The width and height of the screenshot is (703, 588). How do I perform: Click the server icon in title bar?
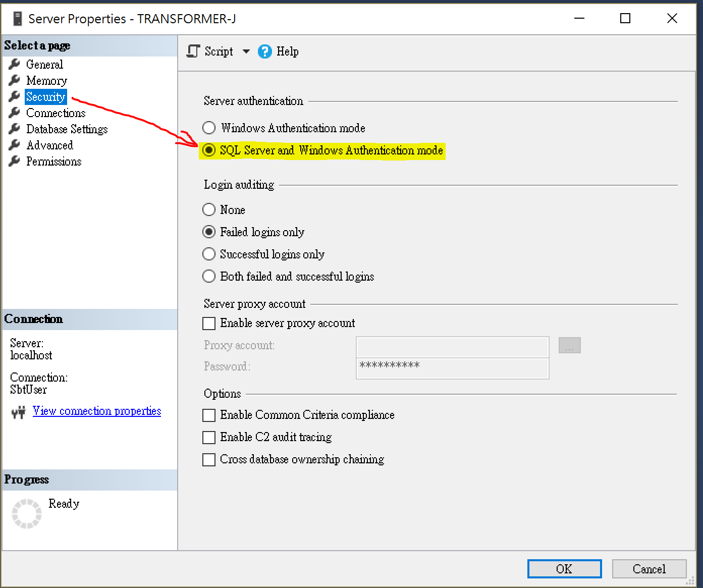[x=18, y=19]
